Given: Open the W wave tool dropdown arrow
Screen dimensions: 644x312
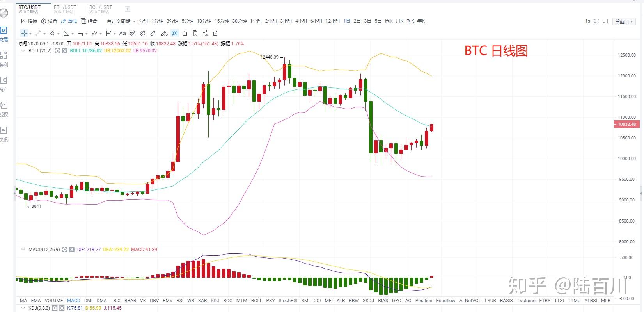Looking at the screenshot, I should [x=101, y=34].
